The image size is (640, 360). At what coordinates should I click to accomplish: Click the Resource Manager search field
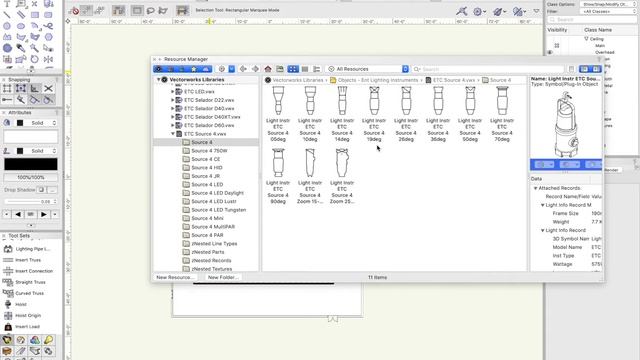click(488, 69)
